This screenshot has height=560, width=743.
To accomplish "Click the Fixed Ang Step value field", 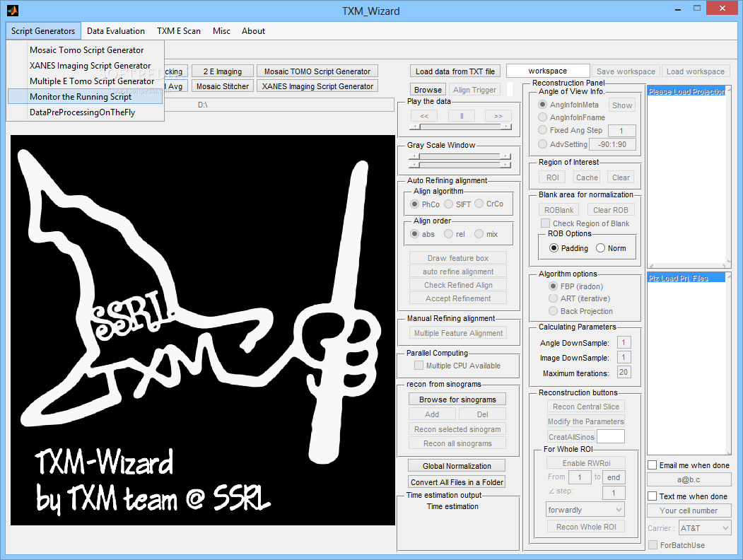I will [x=621, y=131].
